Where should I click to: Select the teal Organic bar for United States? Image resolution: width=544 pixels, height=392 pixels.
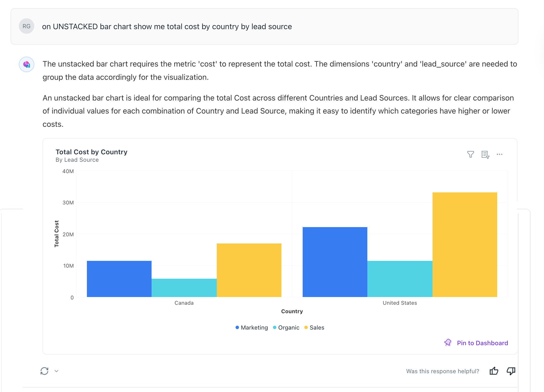pos(400,279)
